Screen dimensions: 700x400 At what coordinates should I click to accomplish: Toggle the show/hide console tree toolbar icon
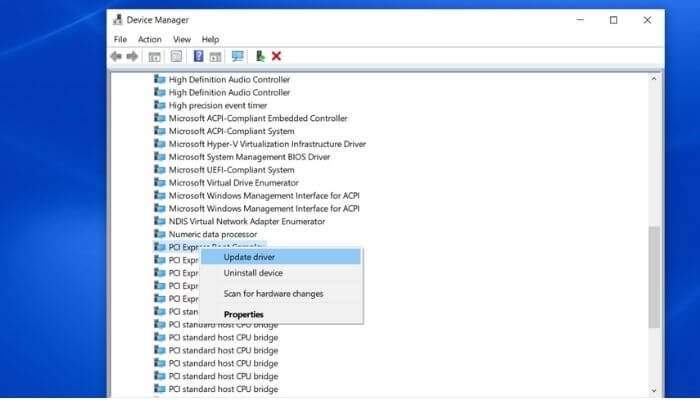pos(154,57)
